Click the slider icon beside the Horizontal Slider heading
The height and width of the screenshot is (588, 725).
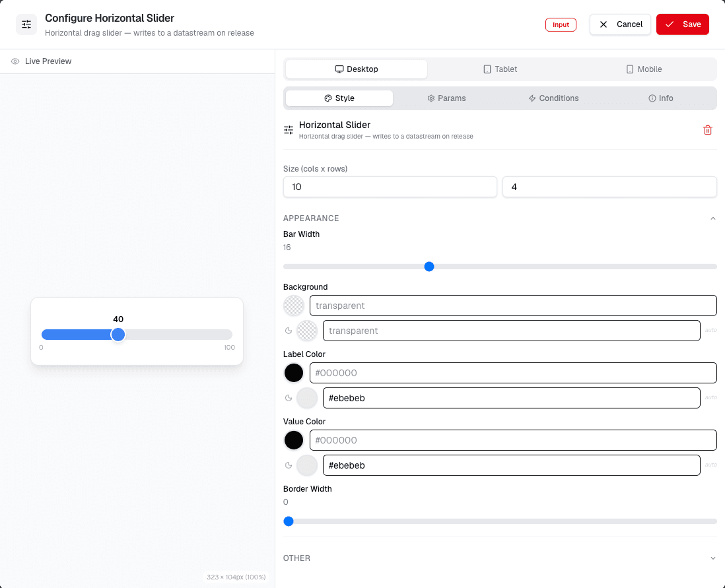click(x=289, y=130)
